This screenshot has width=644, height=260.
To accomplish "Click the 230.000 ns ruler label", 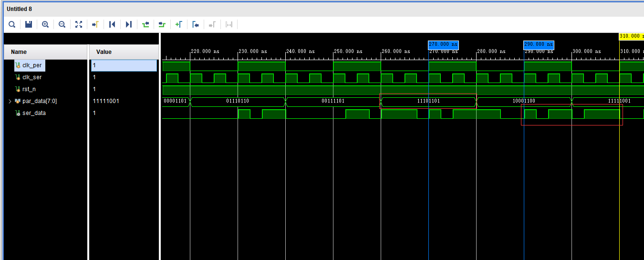I will coord(253,52).
